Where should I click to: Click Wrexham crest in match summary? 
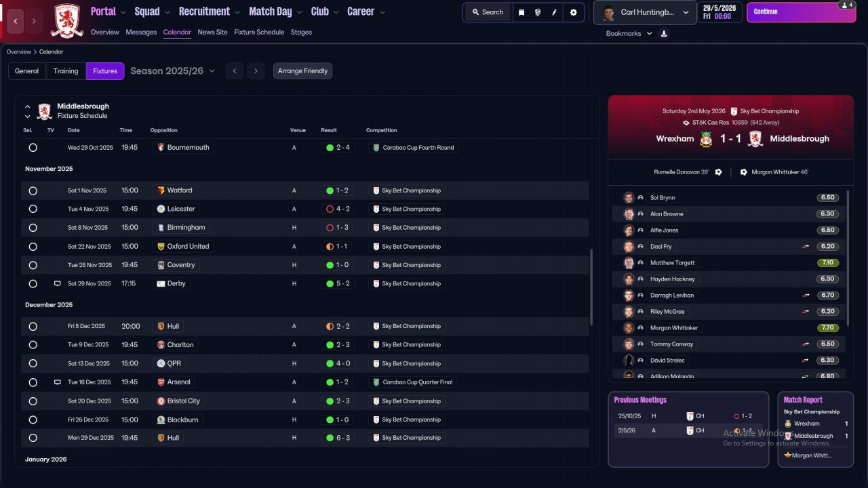(x=707, y=139)
